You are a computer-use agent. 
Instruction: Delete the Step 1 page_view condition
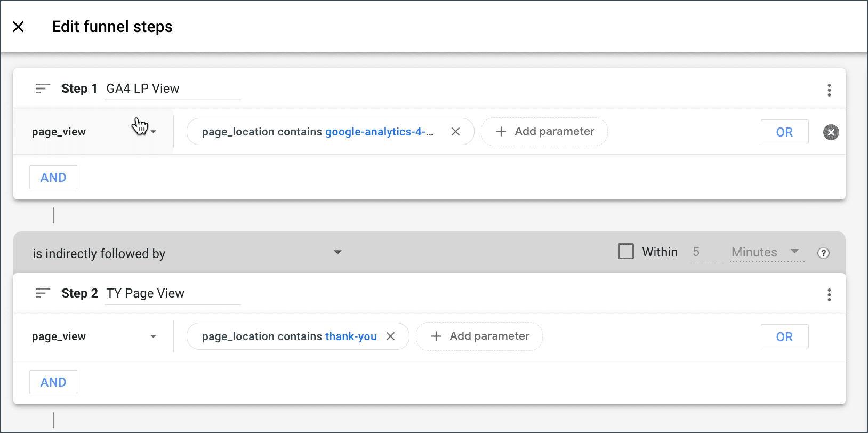(831, 132)
